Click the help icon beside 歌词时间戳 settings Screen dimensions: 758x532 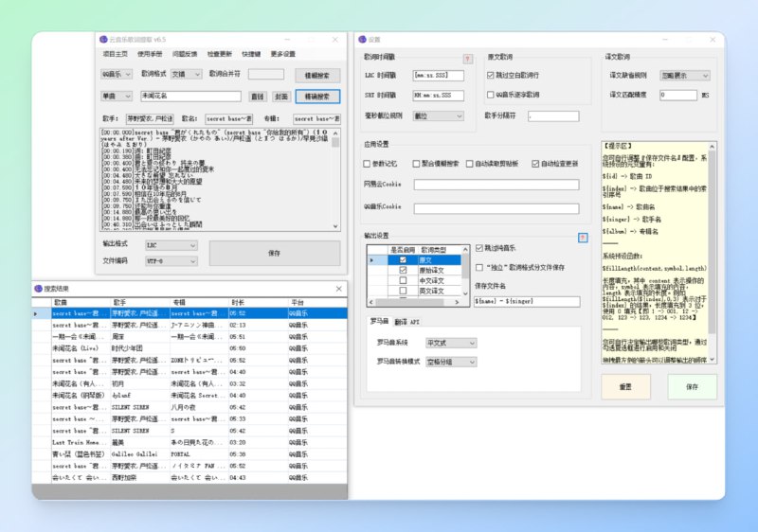click(x=467, y=59)
